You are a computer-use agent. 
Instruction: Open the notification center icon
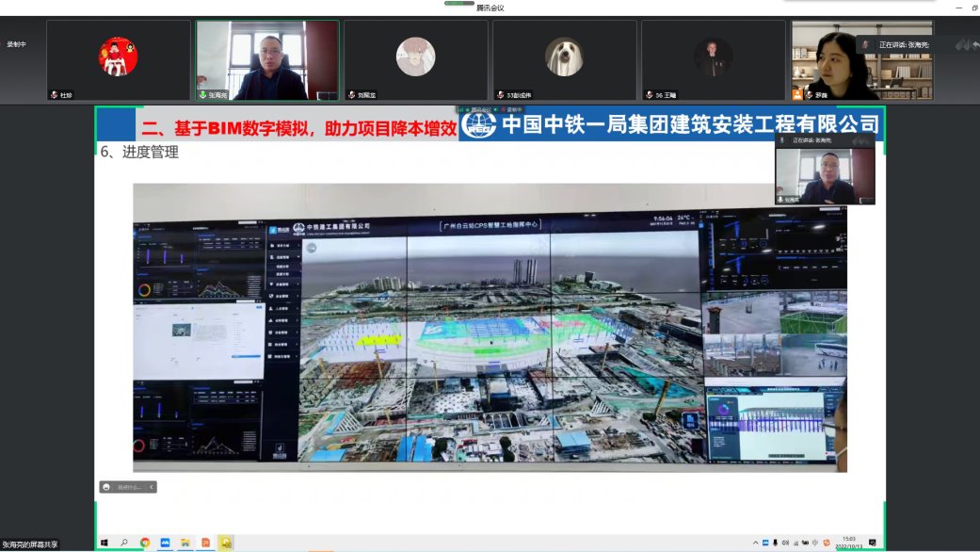pos(873,543)
